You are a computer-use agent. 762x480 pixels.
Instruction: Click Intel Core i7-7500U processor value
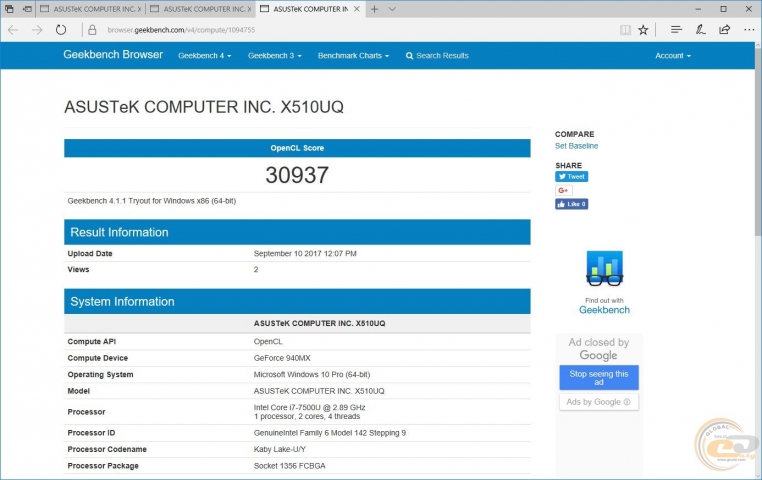click(x=310, y=408)
